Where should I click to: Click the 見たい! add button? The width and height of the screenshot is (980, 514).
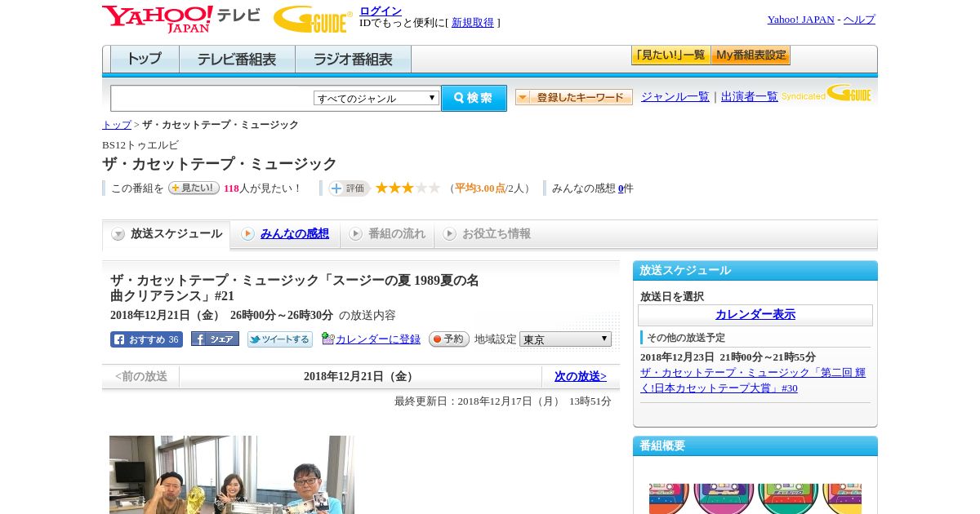[194, 188]
